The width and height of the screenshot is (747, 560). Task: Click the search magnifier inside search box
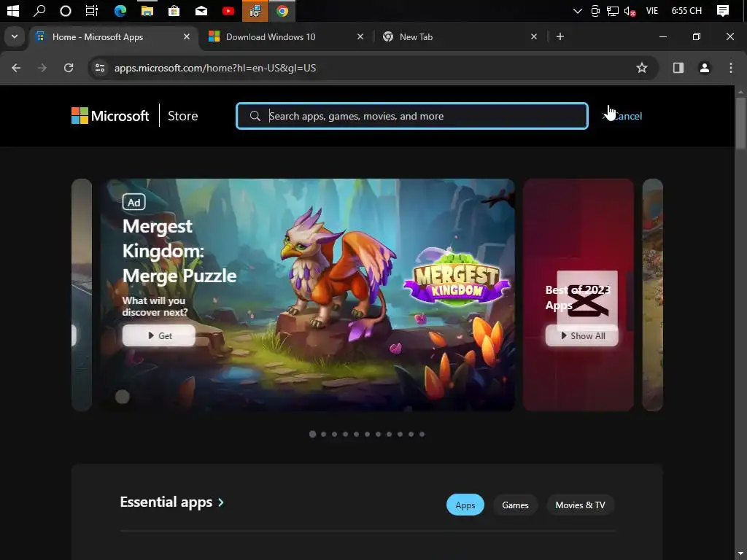pyautogui.click(x=255, y=116)
